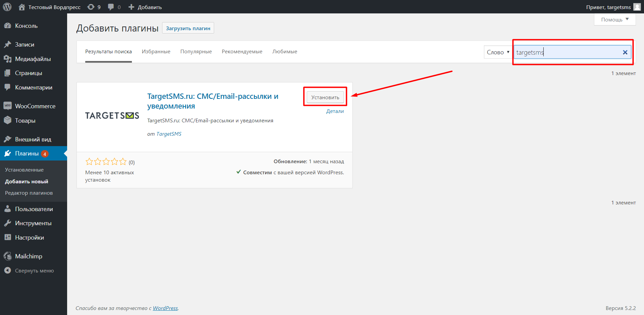
Task: Clear the search field with X icon
Action: (625, 52)
